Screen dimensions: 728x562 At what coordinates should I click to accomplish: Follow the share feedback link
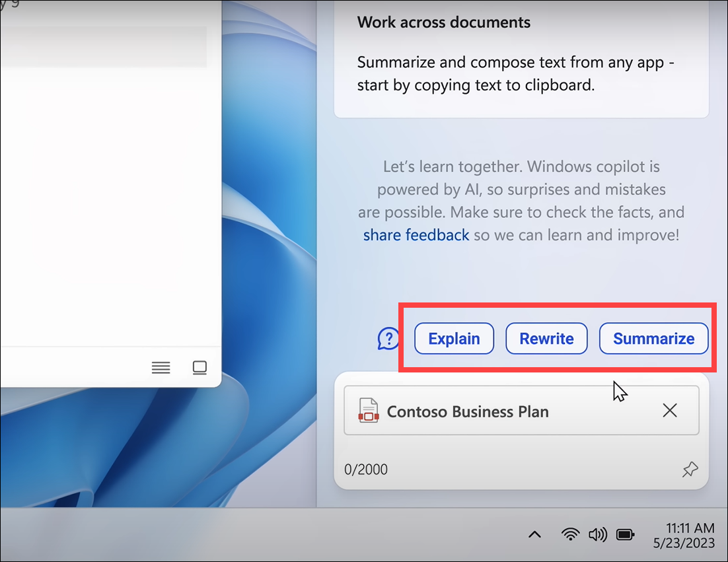[x=416, y=235]
